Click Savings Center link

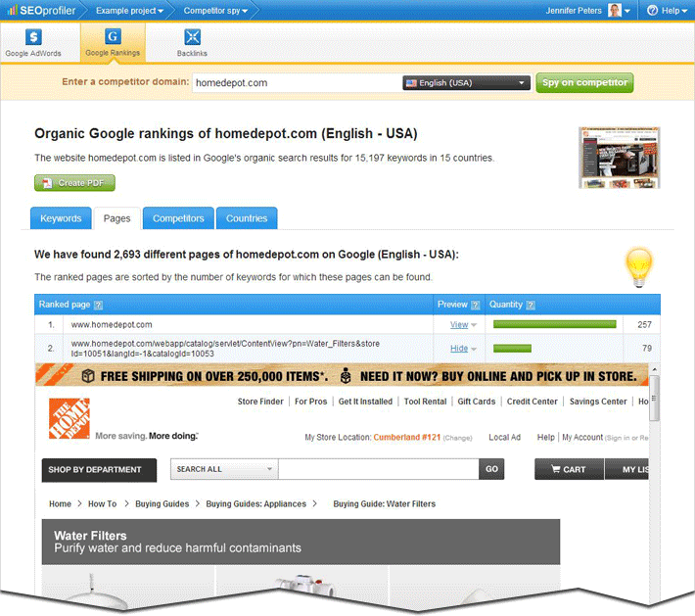[x=598, y=402]
